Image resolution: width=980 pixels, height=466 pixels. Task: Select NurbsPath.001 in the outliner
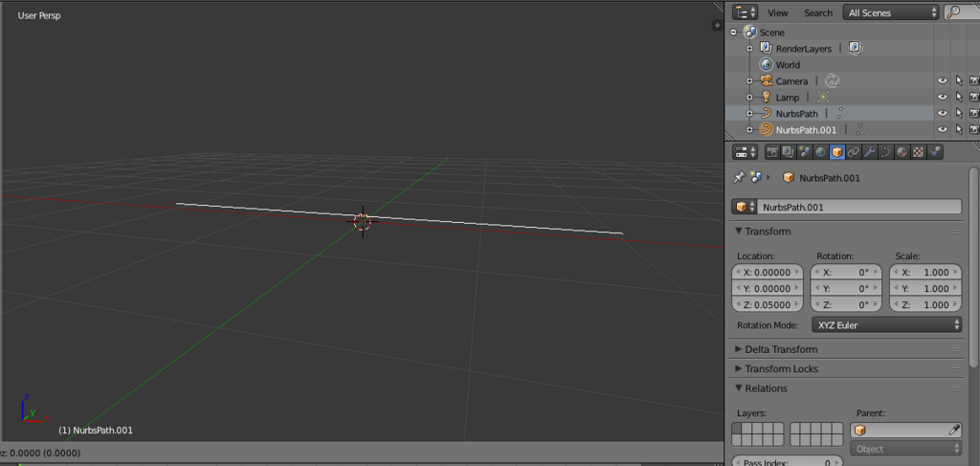(806, 130)
